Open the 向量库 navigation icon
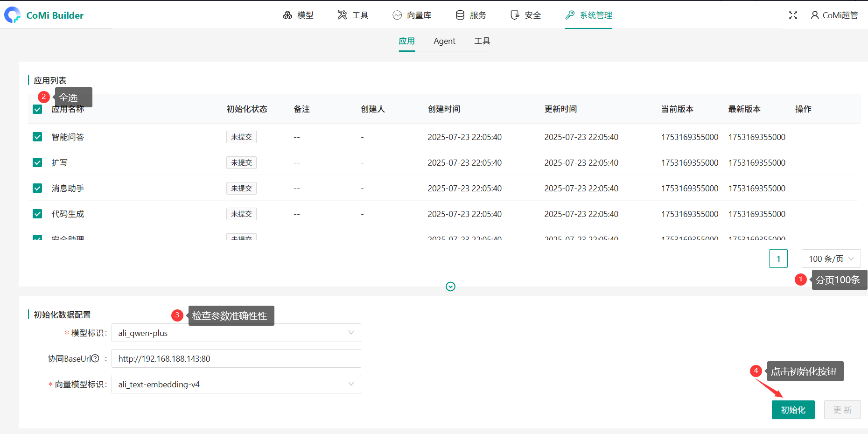The height and width of the screenshot is (434, 868). point(397,15)
